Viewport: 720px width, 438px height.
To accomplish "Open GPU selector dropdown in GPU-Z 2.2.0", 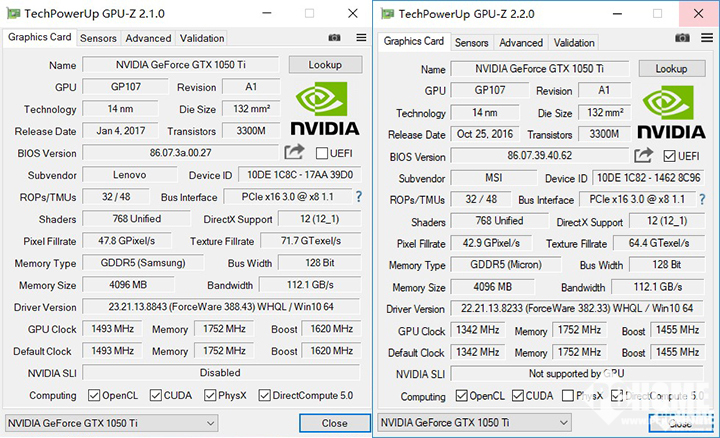I will point(474,422).
